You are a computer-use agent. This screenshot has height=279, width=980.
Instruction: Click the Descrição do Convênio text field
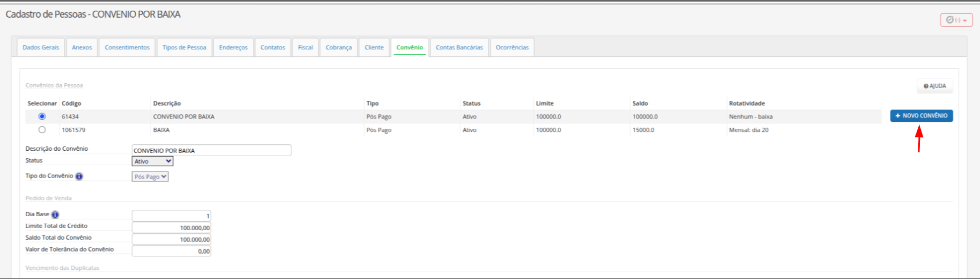[x=211, y=150]
